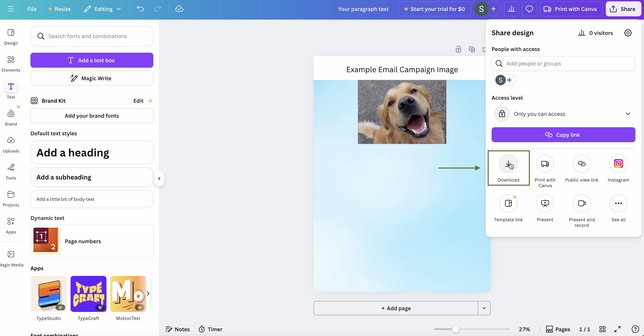Open Instagram sharing option
Screen dimensions: 644x336
(x=618, y=164)
